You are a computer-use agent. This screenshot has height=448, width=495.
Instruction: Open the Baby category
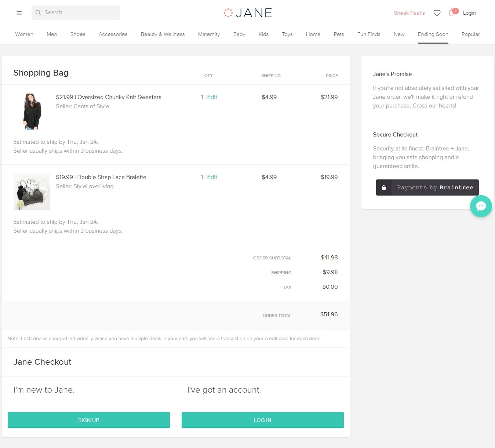click(x=239, y=34)
